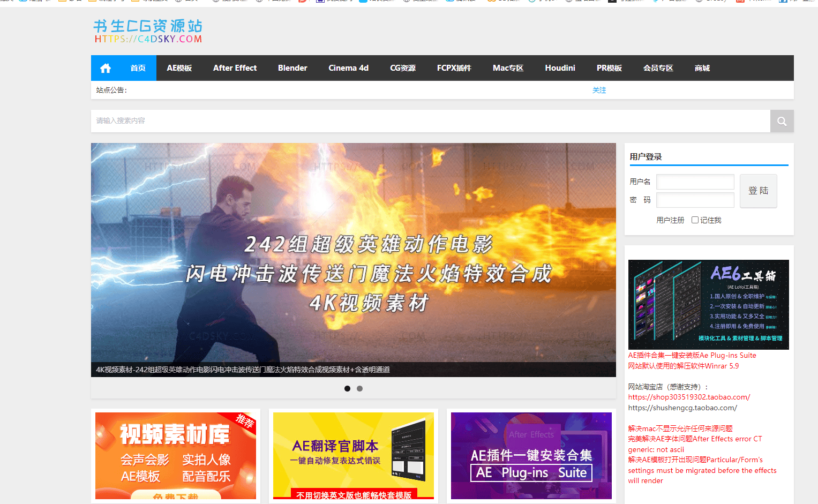
Task: Click the magnifying glass search icon
Action: [x=782, y=121]
